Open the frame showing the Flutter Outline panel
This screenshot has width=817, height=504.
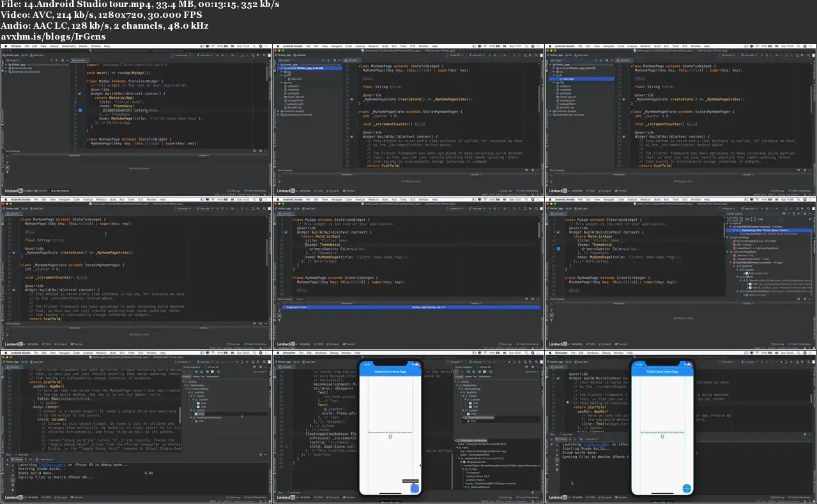(x=680, y=273)
